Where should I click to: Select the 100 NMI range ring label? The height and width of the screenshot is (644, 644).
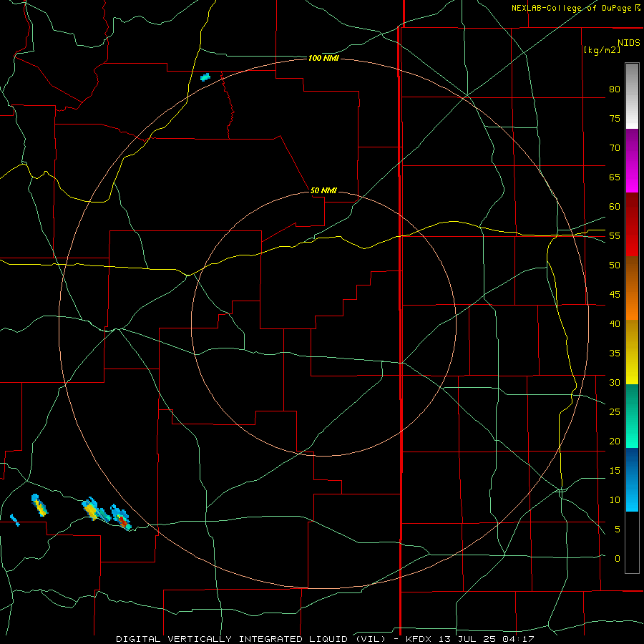(323, 59)
